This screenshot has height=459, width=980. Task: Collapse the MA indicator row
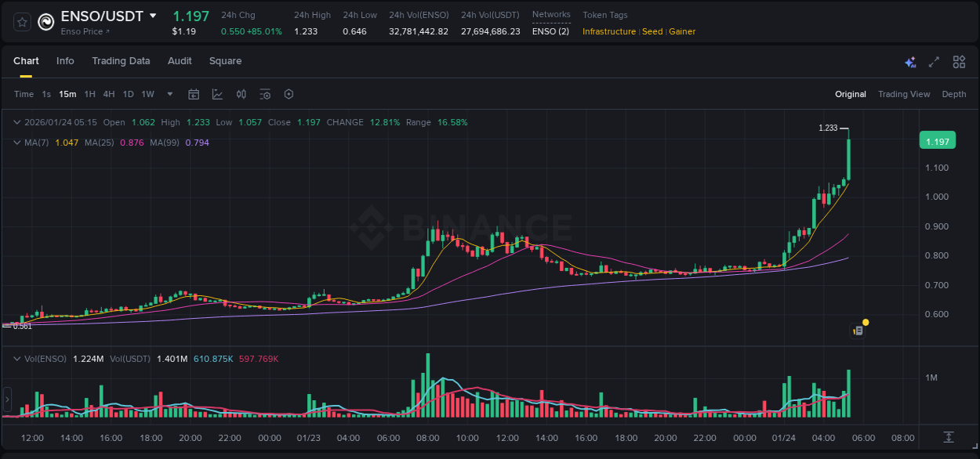coord(17,143)
